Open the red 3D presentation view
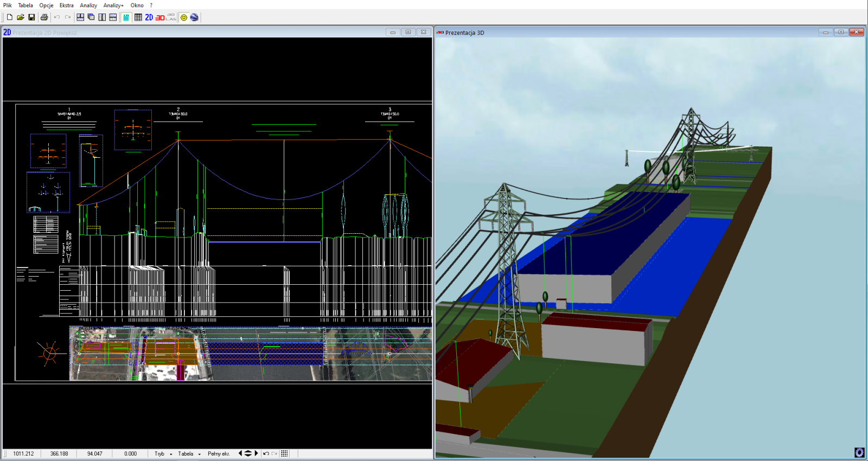 point(160,17)
